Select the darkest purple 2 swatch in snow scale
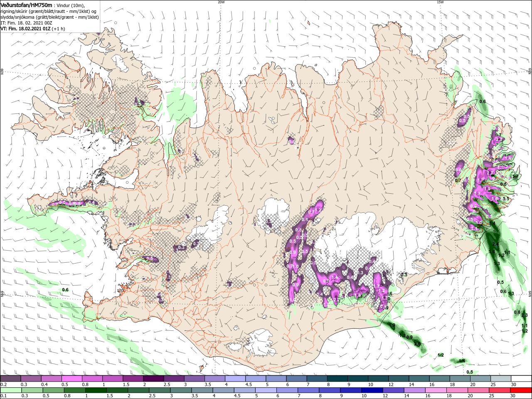The image size is (532, 399). [153, 379]
